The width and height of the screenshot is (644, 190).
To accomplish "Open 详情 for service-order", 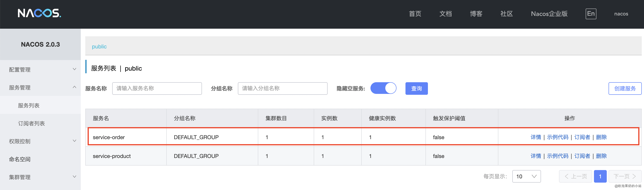I will 536,137.
